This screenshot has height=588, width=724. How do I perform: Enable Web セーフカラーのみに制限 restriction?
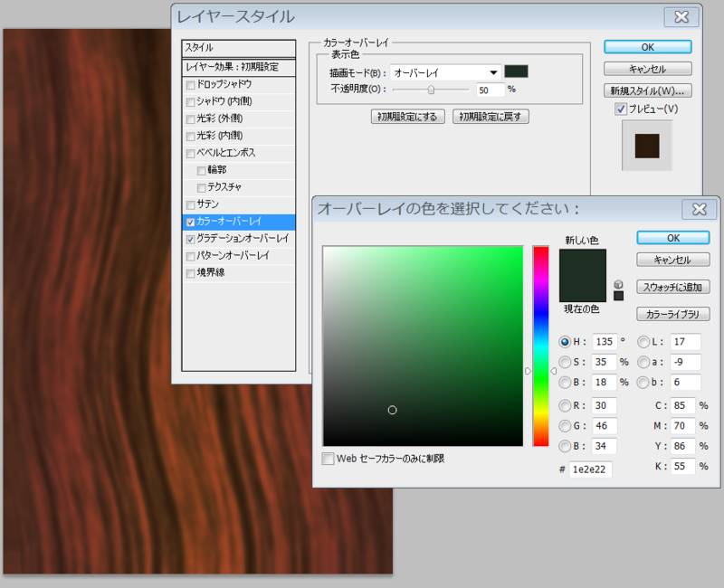328,459
